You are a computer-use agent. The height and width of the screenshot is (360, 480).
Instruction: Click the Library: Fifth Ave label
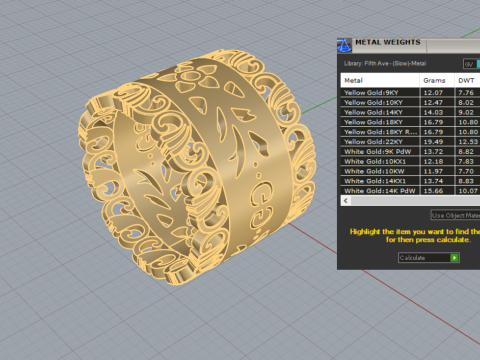pyautogui.click(x=385, y=63)
